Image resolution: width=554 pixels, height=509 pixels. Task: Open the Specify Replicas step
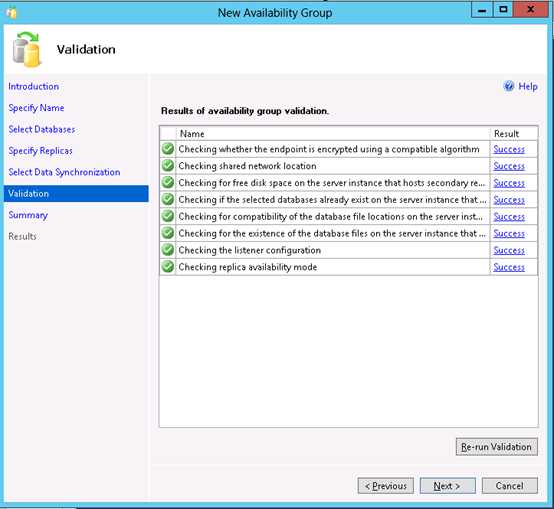pos(40,151)
